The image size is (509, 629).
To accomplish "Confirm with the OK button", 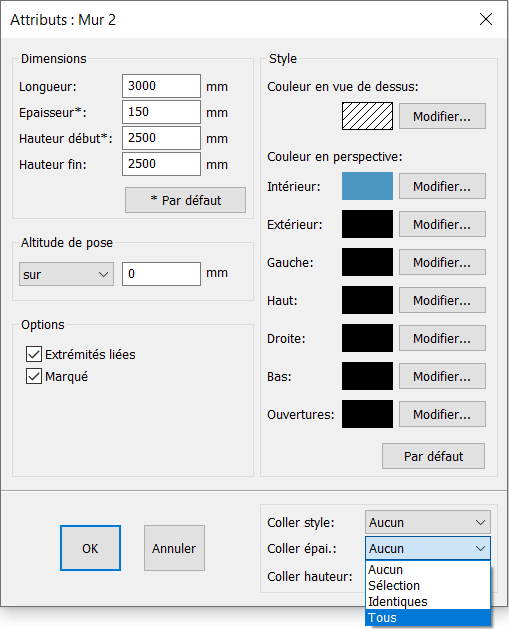I will pyautogui.click(x=90, y=548).
